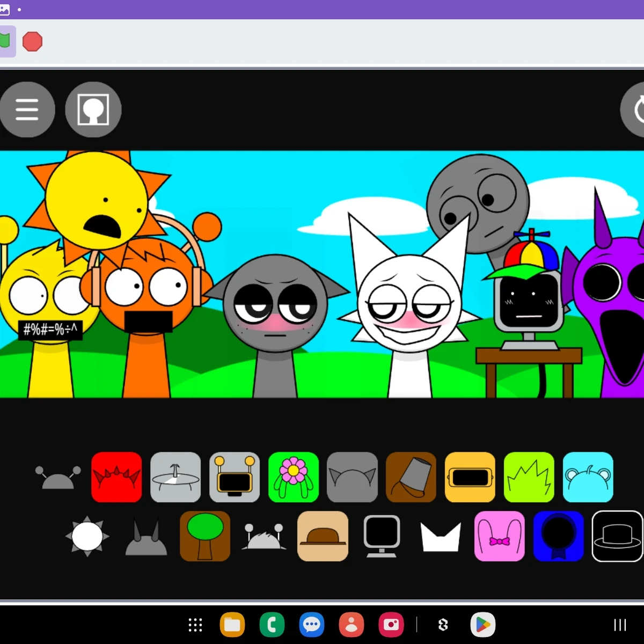644x644 pixels.
Task: Choose the lime green spiky hair icon
Action: pos(529,477)
